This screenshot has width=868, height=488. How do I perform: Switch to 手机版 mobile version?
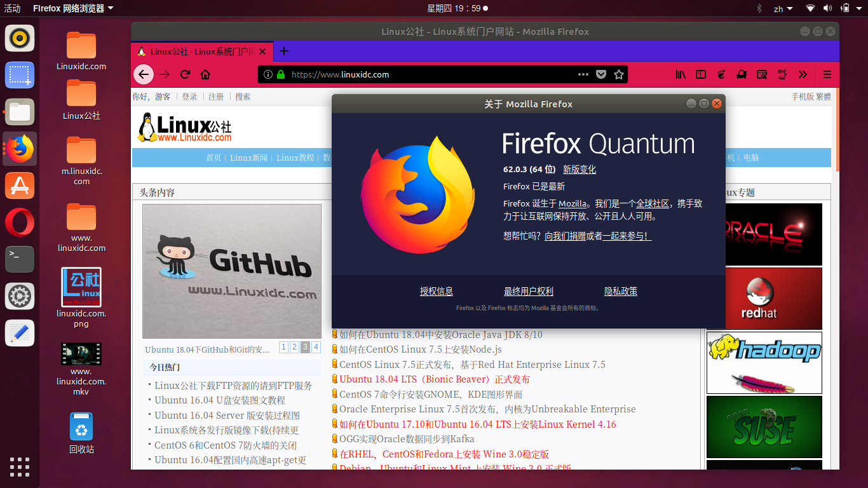pyautogui.click(x=802, y=97)
